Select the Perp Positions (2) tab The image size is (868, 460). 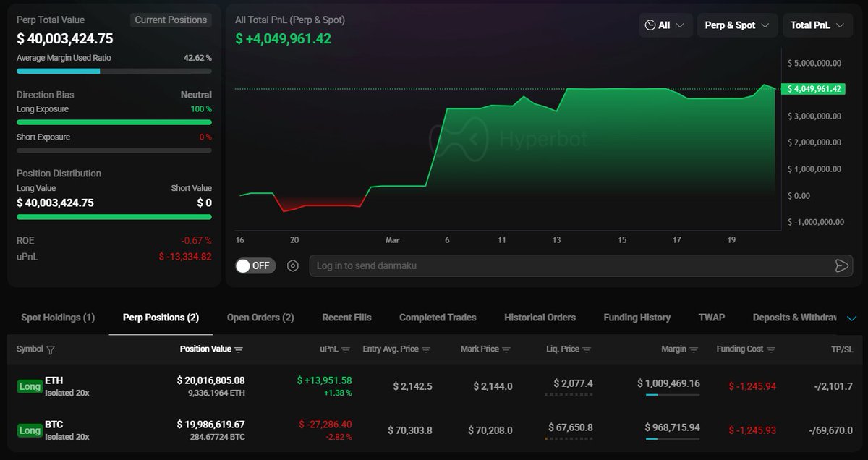point(161,318)
